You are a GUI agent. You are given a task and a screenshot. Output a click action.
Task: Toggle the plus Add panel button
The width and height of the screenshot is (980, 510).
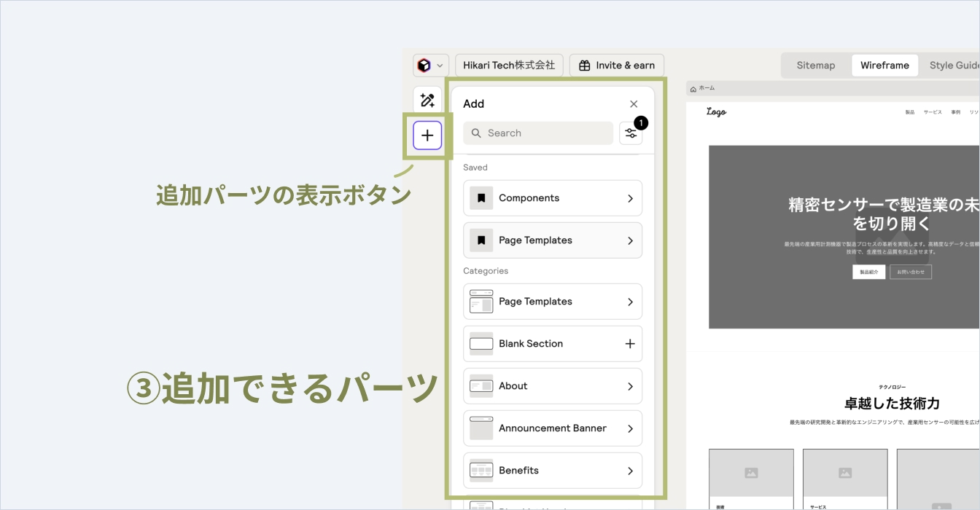click(x=427, y=136)
